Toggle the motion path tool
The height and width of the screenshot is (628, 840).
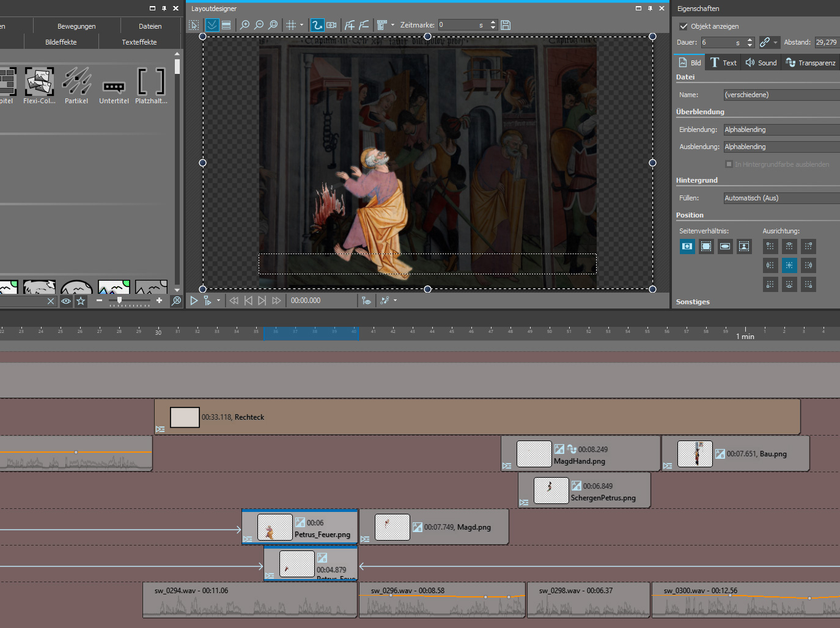(317, 25)
